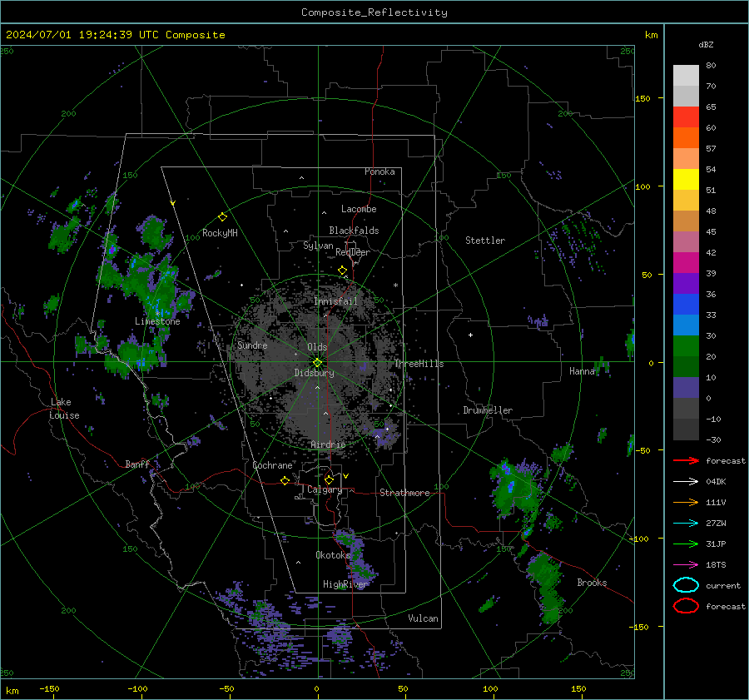Image resolution: width=749 pixels, height=700 pixels.
Task: Click the yellow radar-center diamond at Didsbury
Action: pyautogui.click(x=317, y=363)
